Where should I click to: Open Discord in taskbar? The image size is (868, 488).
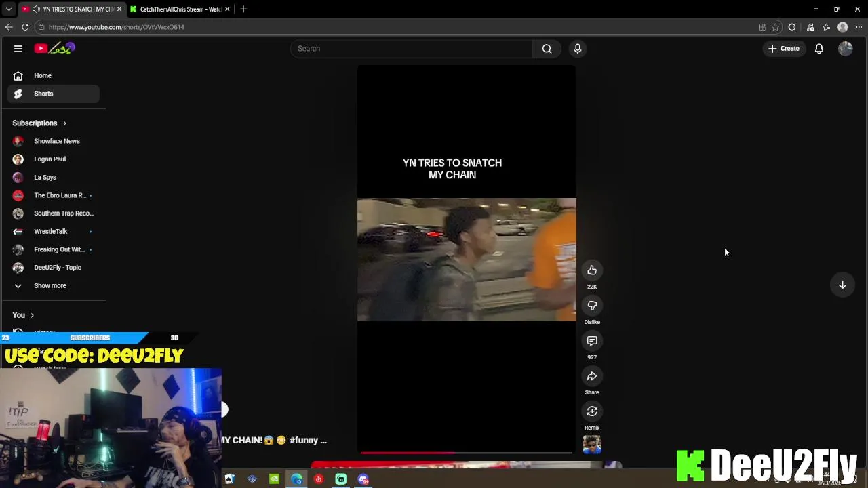(x=363, y=479)
